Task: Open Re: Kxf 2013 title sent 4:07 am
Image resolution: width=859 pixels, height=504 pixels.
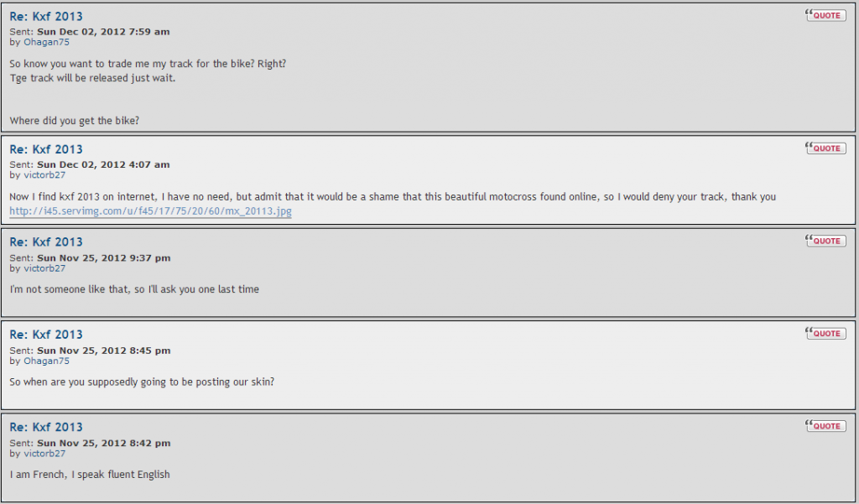Action: (x=46, y=149)
